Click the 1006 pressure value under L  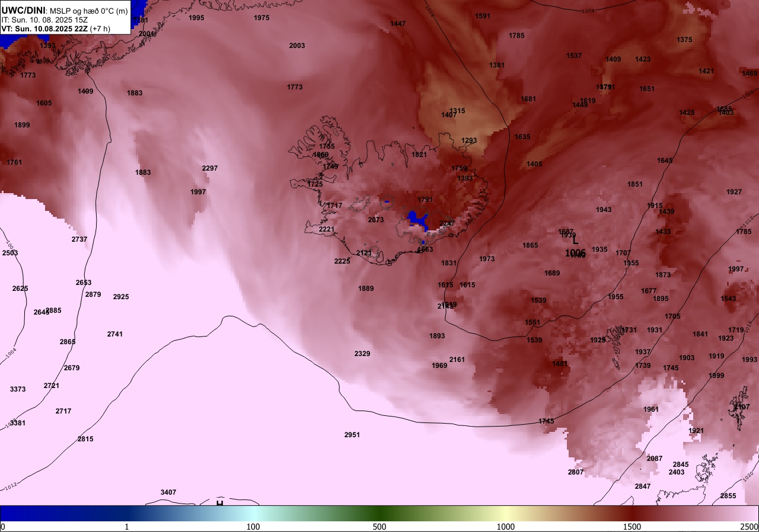575,253
